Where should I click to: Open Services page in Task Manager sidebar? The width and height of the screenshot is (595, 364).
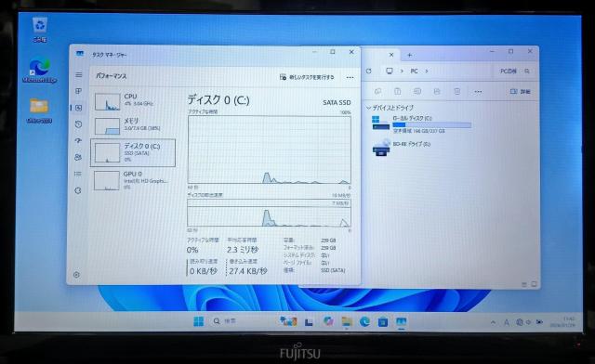[x=78, y=190]
